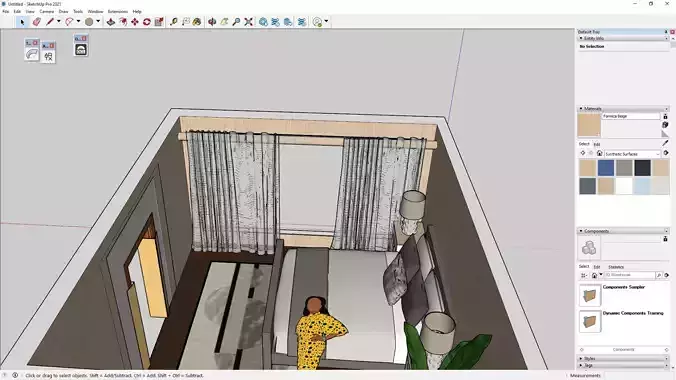Collapse the Components panel
676x380 pixels.
pos(581,231)
